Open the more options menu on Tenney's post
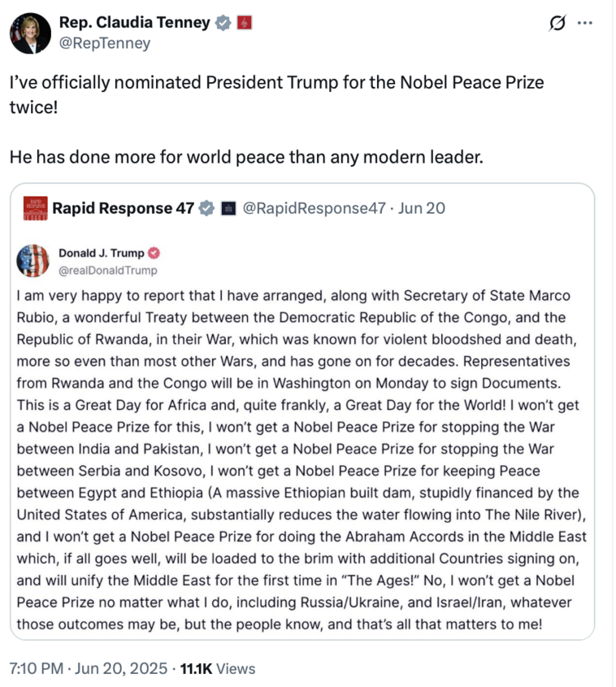The width and height of the screenshot is (616, 687). pos(584,23)
